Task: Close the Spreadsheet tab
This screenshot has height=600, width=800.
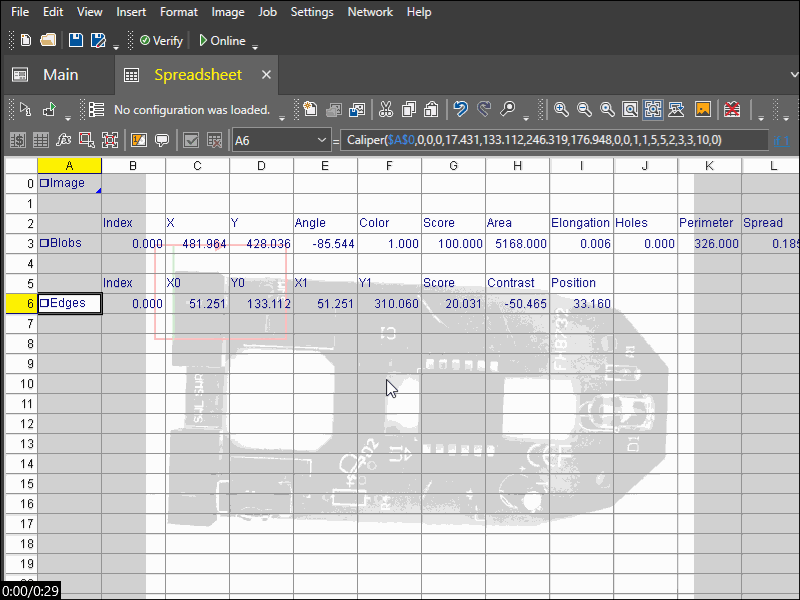Action: coord(266,75)
